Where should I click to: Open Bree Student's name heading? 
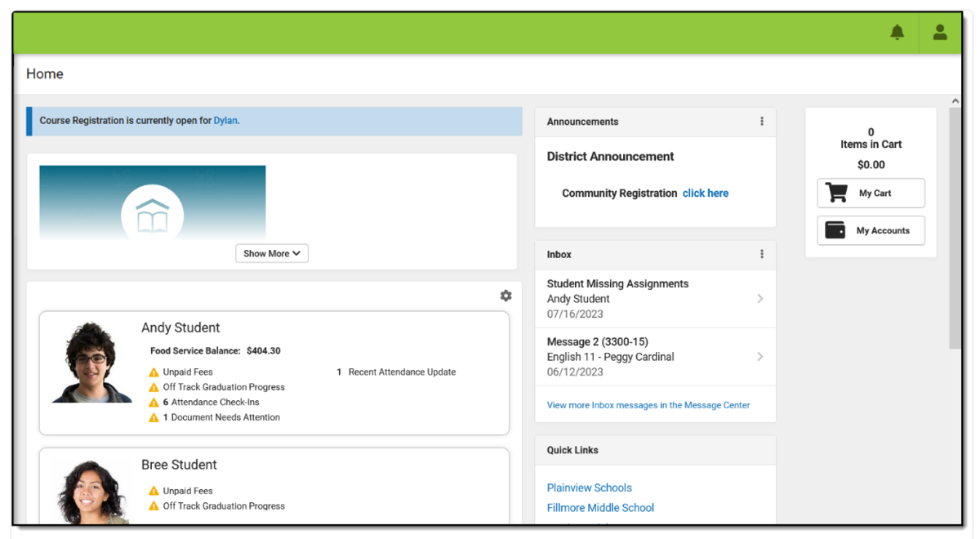179,465
